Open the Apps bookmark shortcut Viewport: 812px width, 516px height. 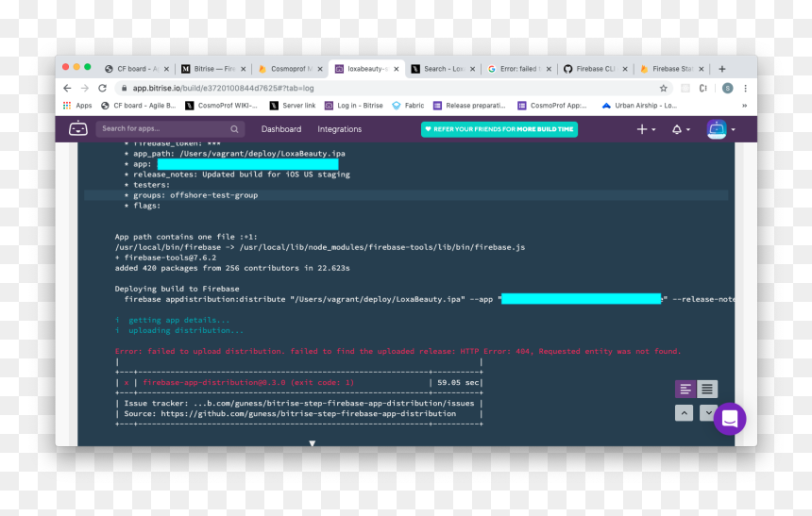pos(77,106)
